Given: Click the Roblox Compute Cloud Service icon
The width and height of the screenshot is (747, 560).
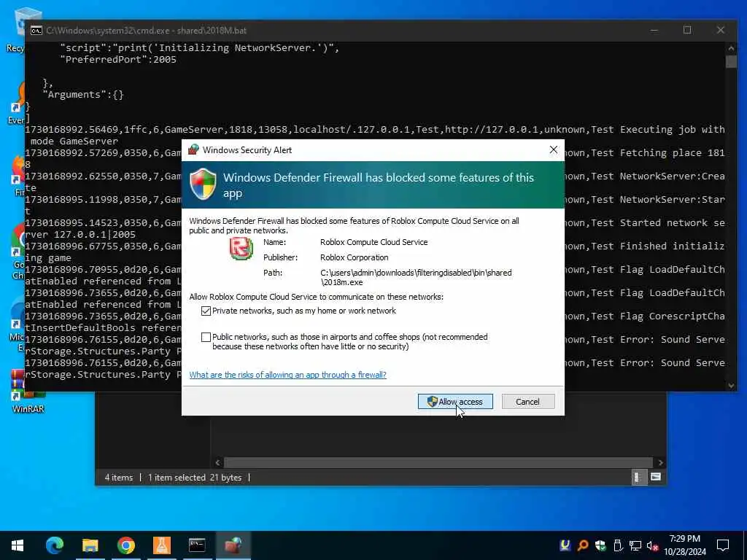Looking at the screenshot, I should 241,248.
